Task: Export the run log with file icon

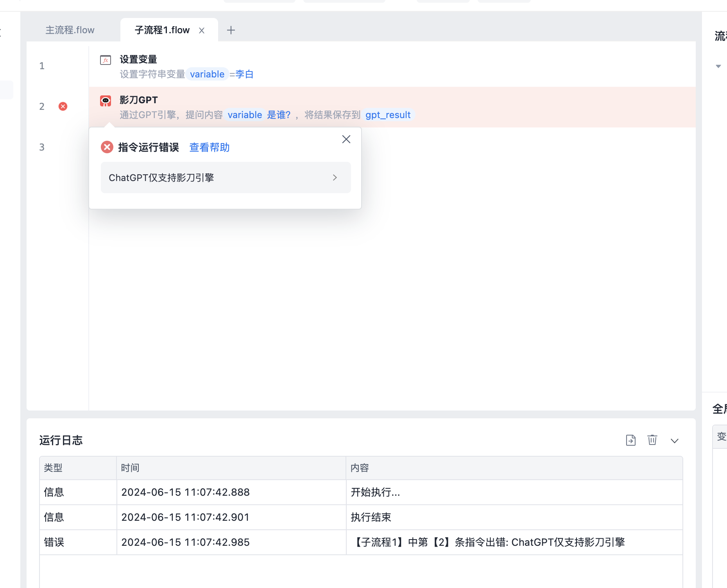Action: point(630,440)
